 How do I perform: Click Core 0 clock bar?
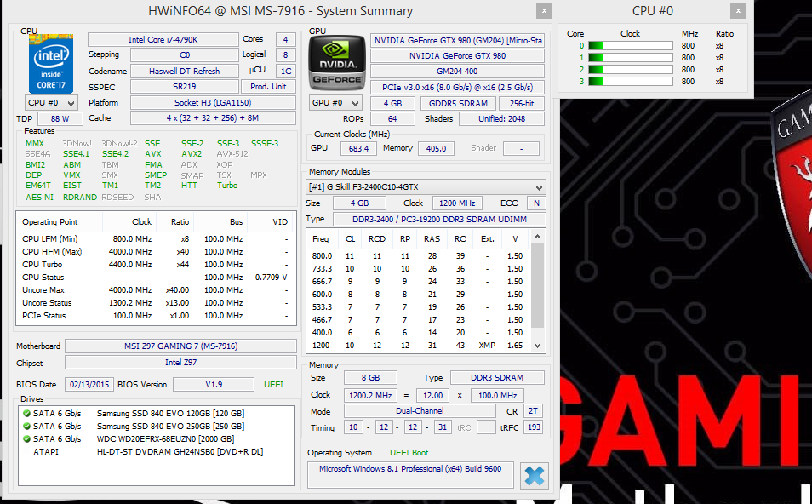630,46
